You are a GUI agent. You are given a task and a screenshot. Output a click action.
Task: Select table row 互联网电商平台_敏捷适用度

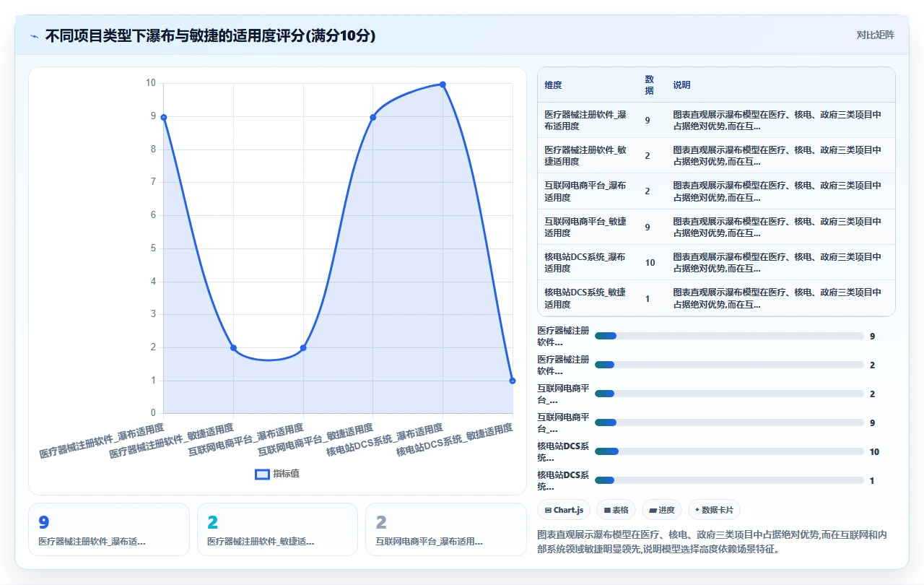(x=716, y=227)
